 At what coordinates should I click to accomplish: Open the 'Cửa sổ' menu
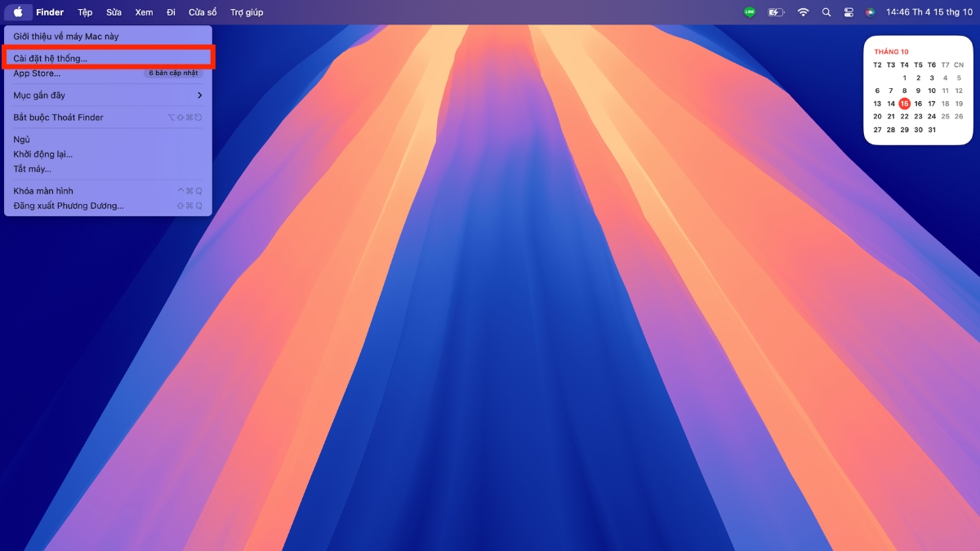click(x=203, y=12)
